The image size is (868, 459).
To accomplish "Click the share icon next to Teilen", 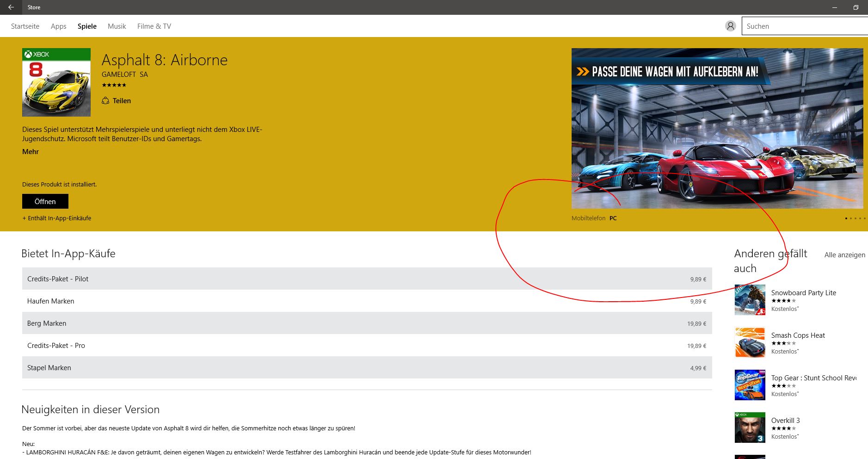I will click(x=105, y=101).
